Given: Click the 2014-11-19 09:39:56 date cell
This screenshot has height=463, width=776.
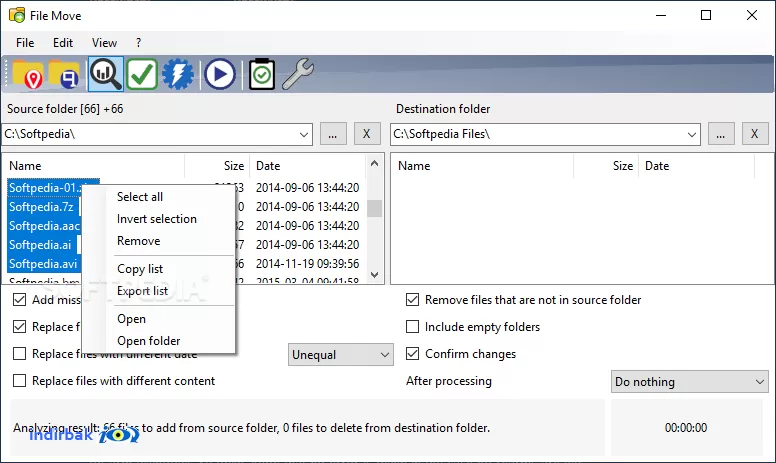Looking at the screenshot, I should pos(307,264).
